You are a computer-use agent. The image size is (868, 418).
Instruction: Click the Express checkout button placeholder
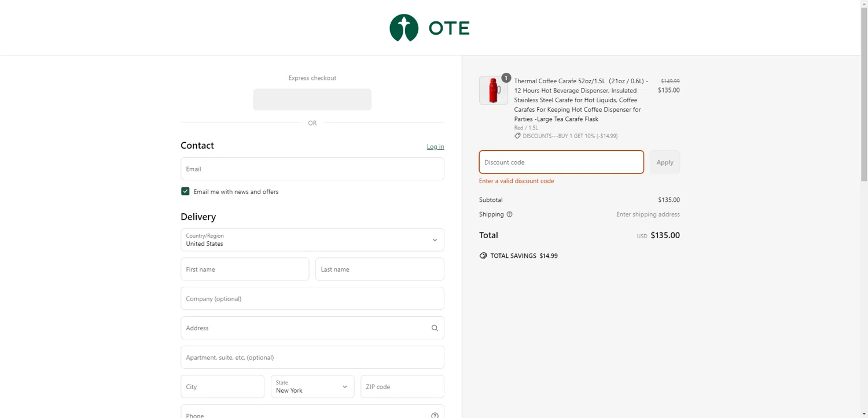[312, 99]
